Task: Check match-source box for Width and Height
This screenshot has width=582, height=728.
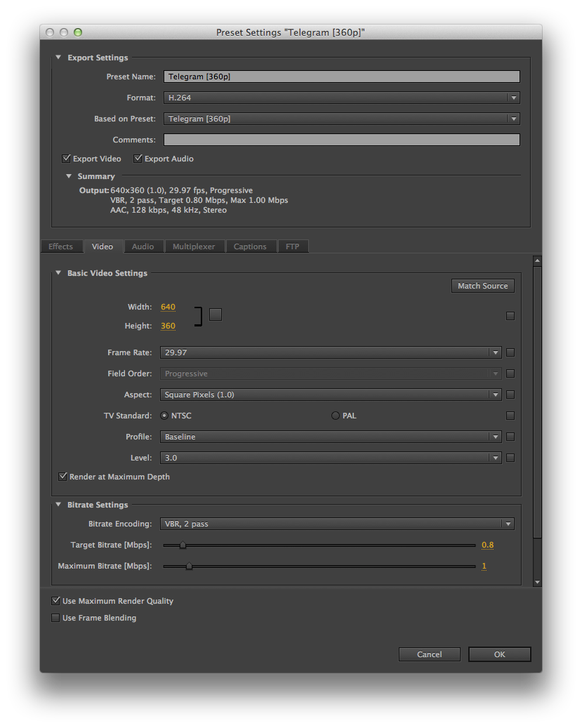Action: click(x=510, y=316)
